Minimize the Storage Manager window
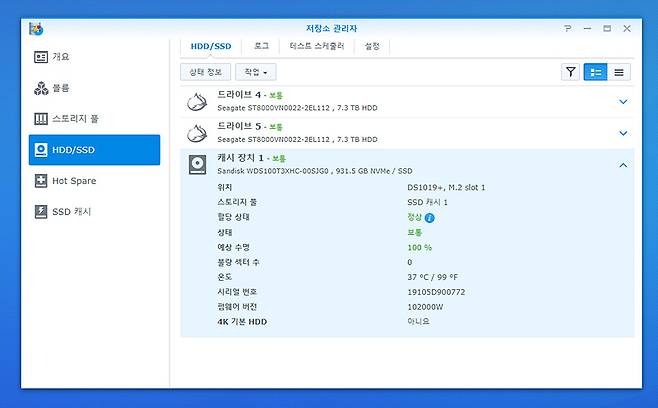The height and width of the screenshot is (408, 658). (x=588, y=29)
